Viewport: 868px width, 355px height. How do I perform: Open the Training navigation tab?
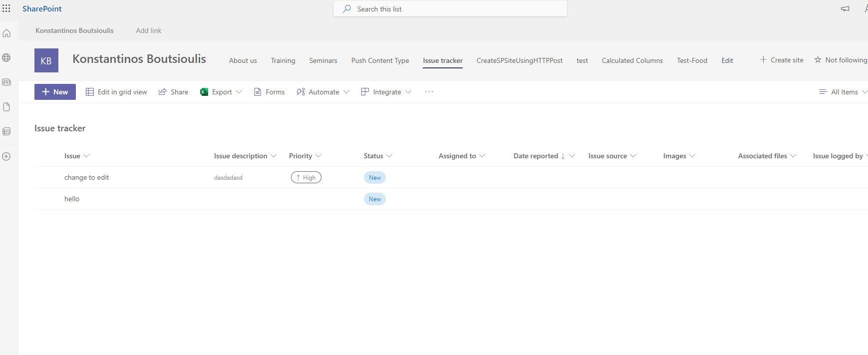[283, 60]
